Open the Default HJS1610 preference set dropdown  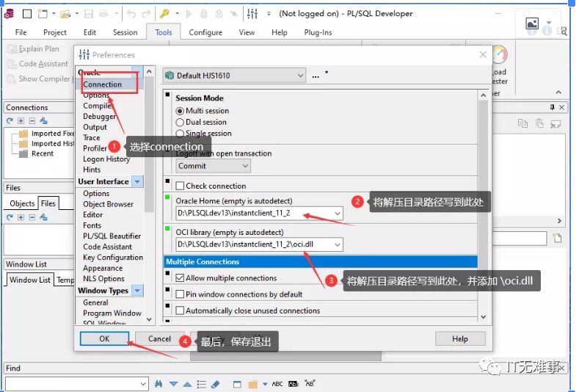tap(300, 76)
